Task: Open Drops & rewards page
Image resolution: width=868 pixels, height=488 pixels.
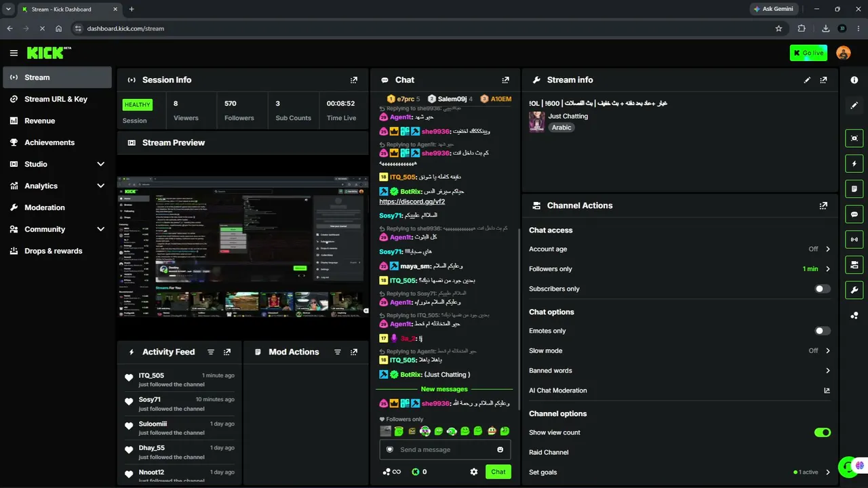Action: [x=57, y=251]
